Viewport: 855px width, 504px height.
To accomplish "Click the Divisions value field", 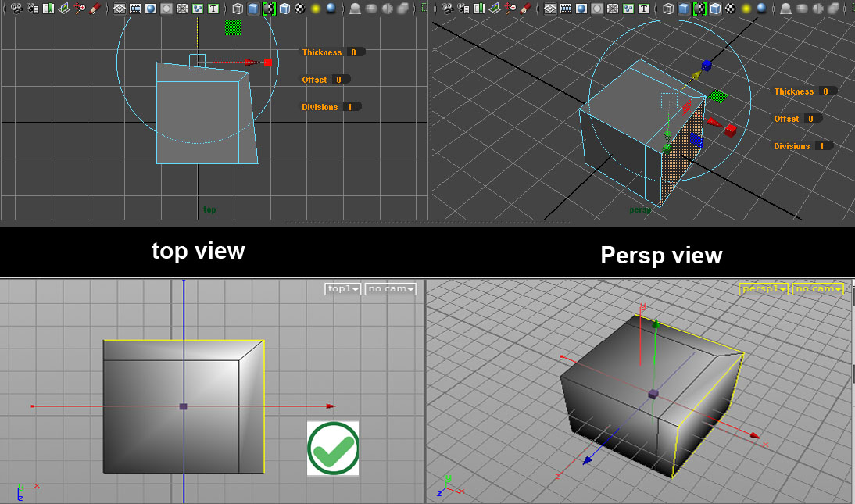I will (353, 106).
